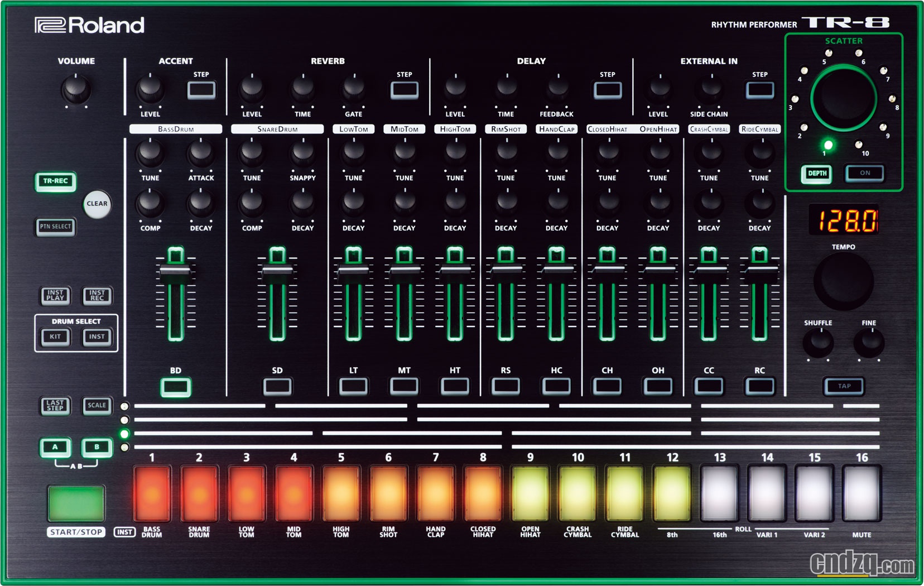The width and height of the screenshot is (924, 586).
Task: Toggle the Delay STEP button
Action: pyautogui.click(x=608, y=90)
